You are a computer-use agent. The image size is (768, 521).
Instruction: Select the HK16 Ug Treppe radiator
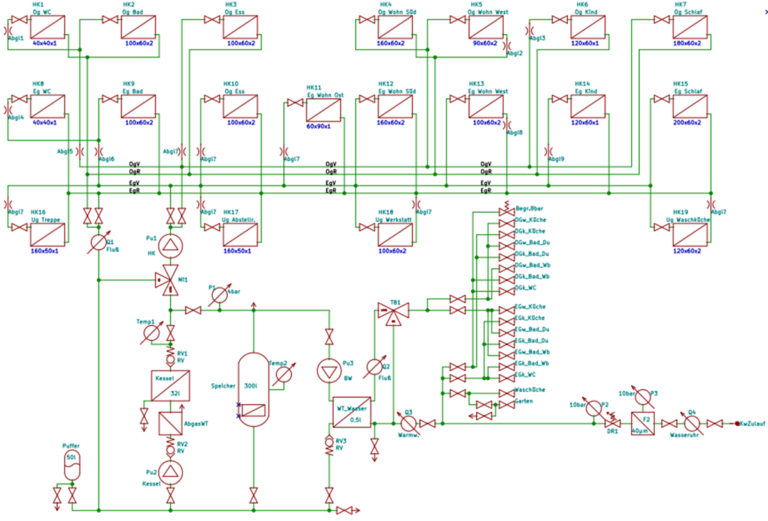48,235
